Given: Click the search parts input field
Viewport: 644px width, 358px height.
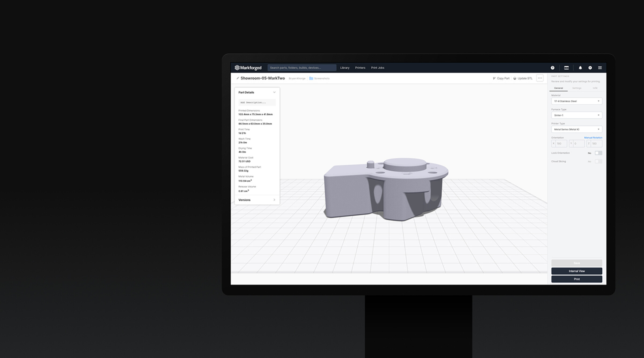Looking at the screenshot, I should click(x=302, y=68).
